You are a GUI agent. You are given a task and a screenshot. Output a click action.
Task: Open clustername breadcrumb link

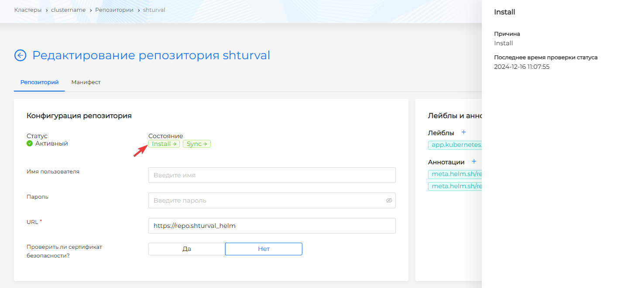pos(68,10)
